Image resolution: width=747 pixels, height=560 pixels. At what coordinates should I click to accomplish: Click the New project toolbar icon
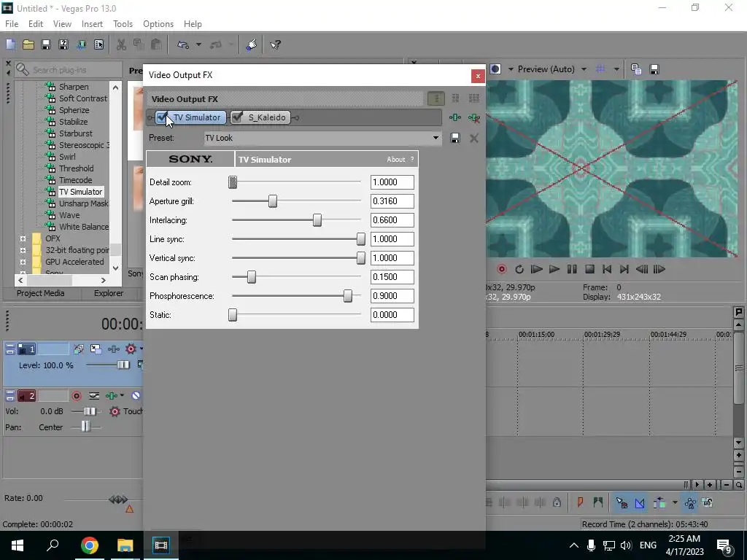(x=10, y=44)
